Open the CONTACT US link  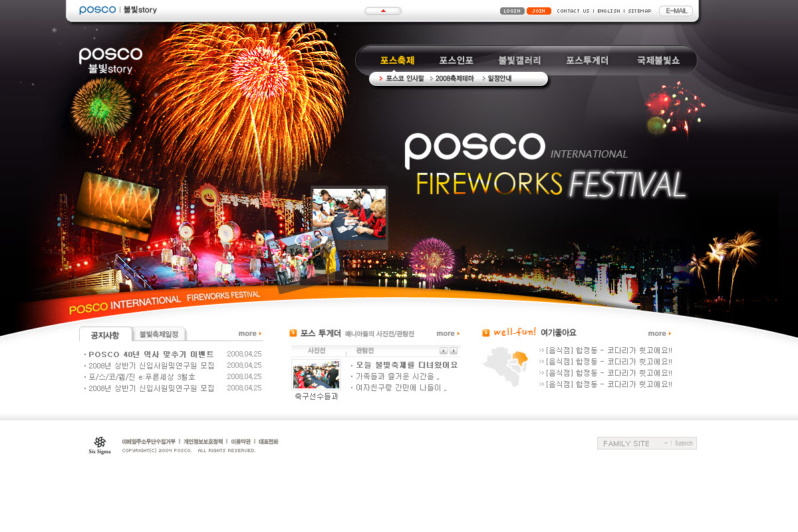pyautogui.click(x=573, y=11)
